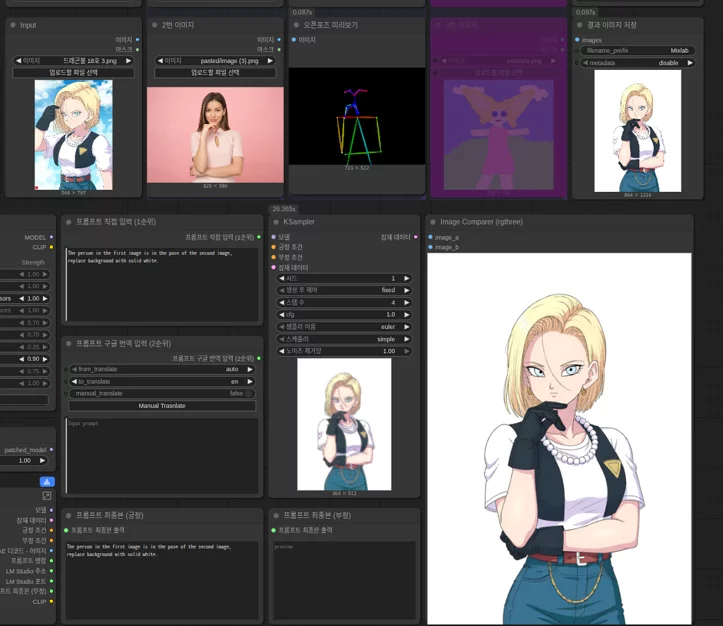Viewport: 723px width, 626px height.
Task: Click the 오픈포즈 미리보기 node title dot
Action: (x=296, y=25)
